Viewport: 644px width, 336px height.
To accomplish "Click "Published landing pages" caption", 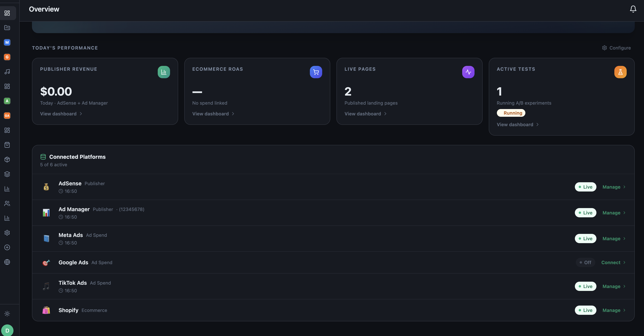I will tap(371, 103).
